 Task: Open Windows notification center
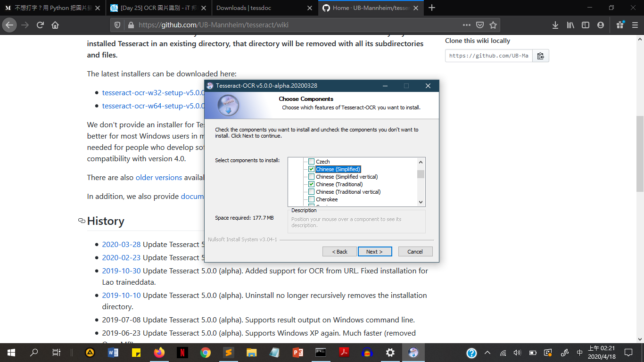tap(628, 352)
